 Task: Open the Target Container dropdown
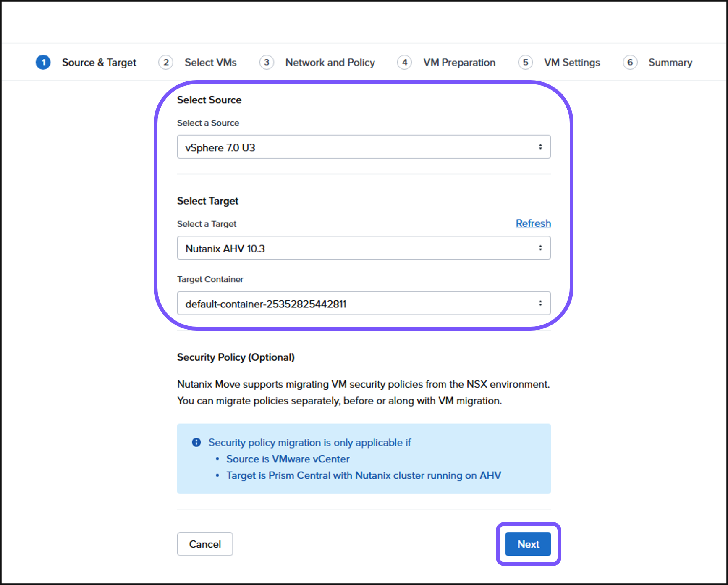coord(364,303)
